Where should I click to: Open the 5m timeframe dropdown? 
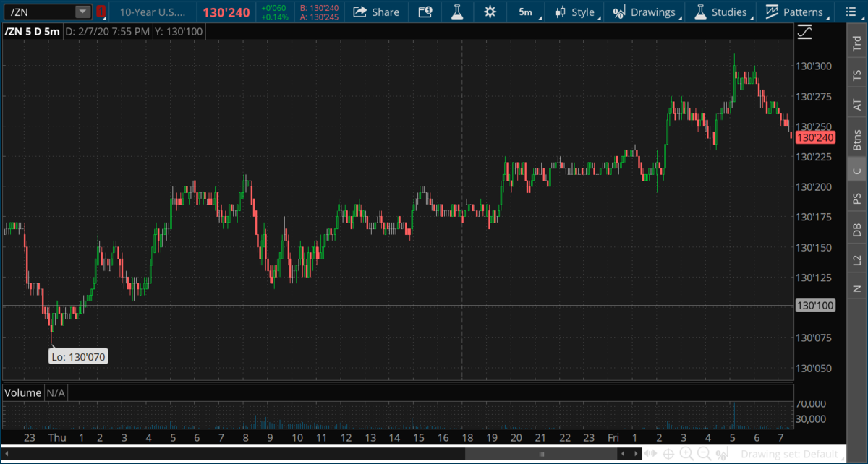pyautogui.click(x=526, y=12)
